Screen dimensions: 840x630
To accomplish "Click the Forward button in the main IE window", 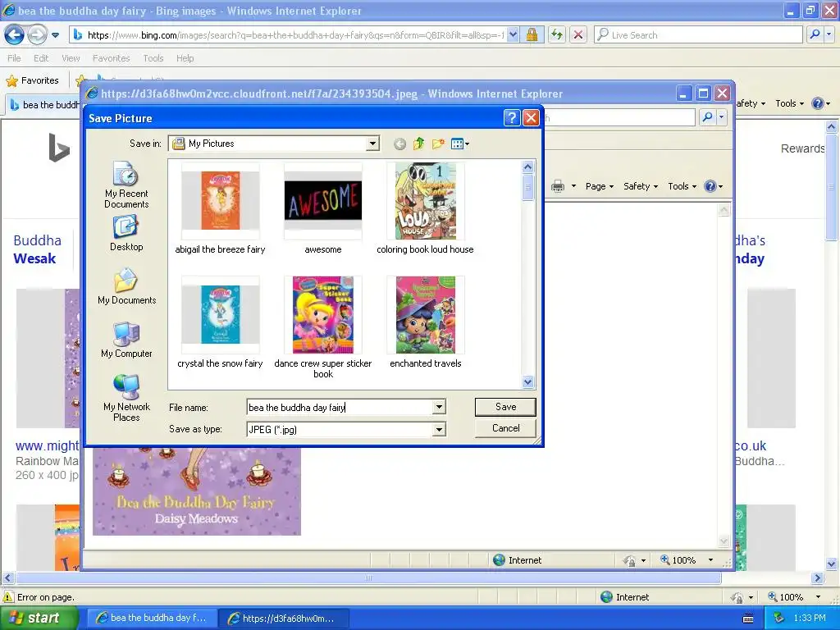I will [36, 34].
